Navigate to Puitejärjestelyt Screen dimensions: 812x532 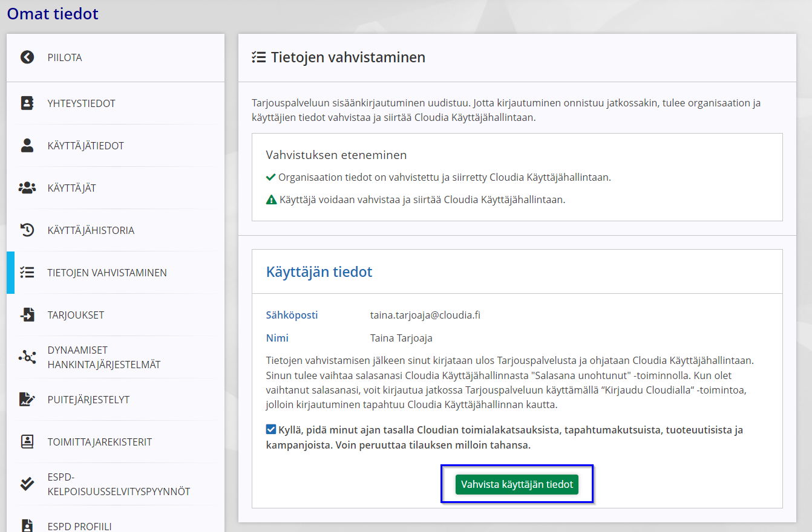click(116, 400)
